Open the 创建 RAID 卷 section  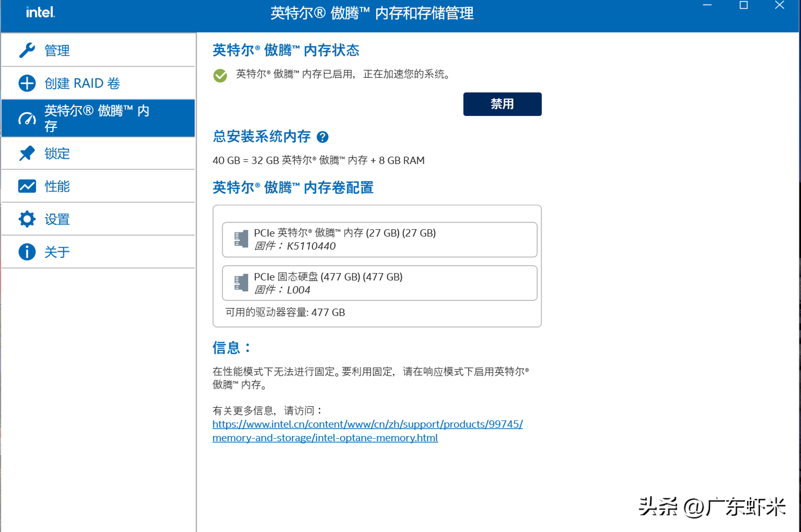coord(98,83)
